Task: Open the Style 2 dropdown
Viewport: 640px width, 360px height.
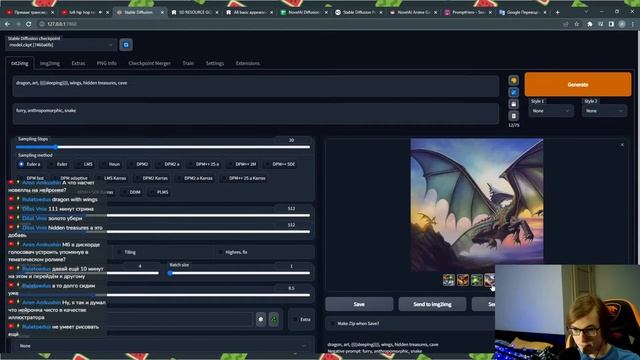Action: click(x=604, y=111)
